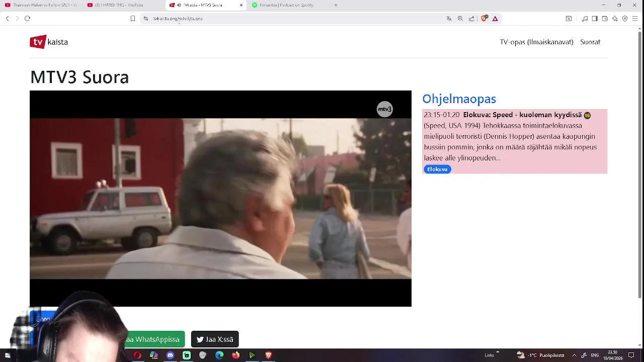
Task: Open the Suorat navigation link
Action: 590,42
